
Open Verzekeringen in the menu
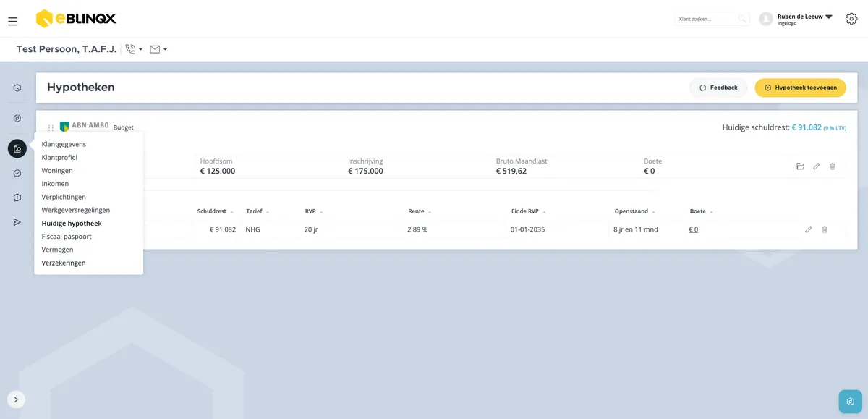pyautogui.click(x=64, y=263)
